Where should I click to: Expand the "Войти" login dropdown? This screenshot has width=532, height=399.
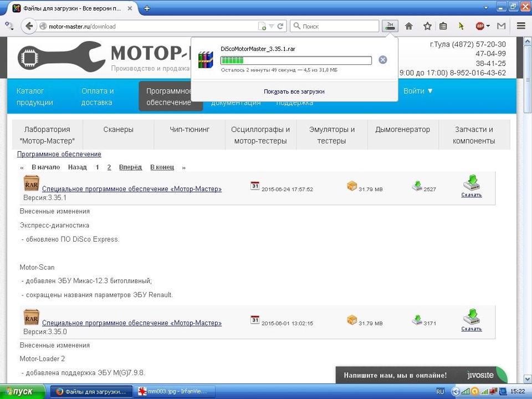tap(418, 91)
